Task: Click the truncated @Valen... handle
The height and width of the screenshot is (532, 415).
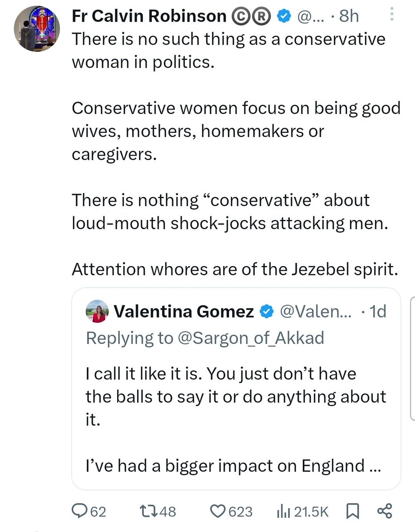Action: pyautogui.click(x=314, y=312)
